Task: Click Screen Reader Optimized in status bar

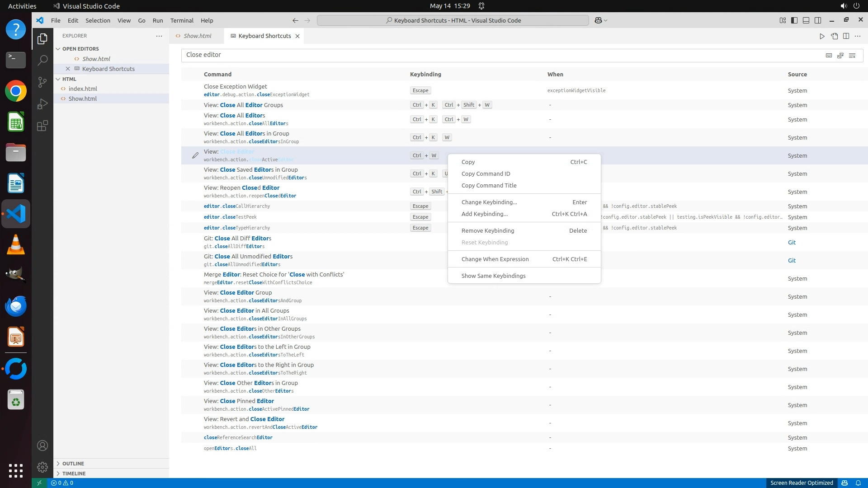Action: coord(802,483)
